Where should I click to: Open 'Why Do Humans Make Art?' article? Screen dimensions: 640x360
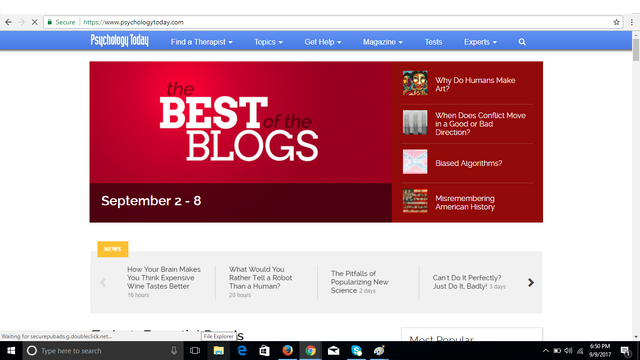pos(475,84)
